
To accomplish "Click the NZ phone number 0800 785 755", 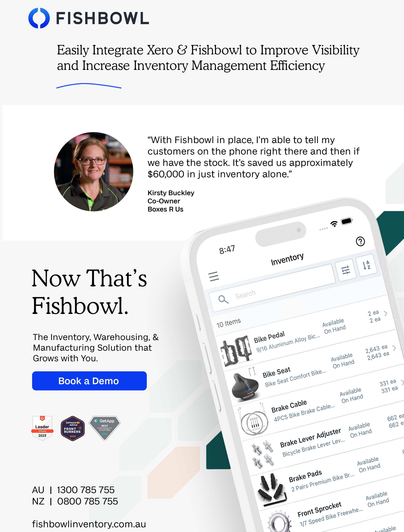I will [87, 502].
